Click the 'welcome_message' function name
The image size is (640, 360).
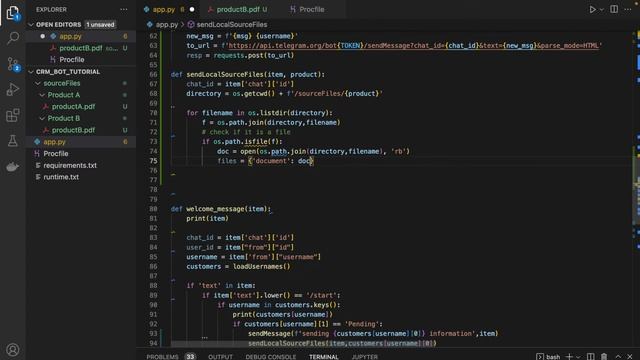[x=215, y=209]
